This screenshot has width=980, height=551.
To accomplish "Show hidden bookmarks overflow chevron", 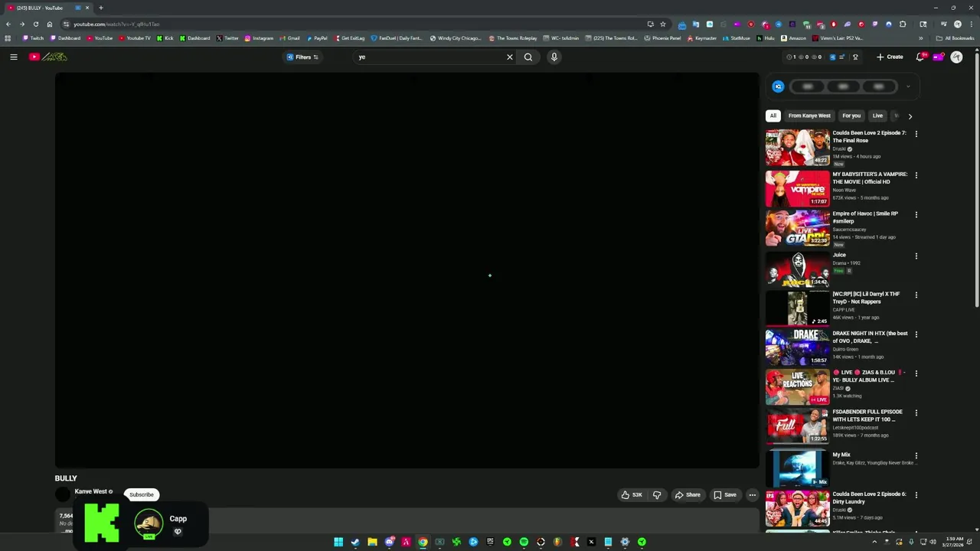I will 921,38.
